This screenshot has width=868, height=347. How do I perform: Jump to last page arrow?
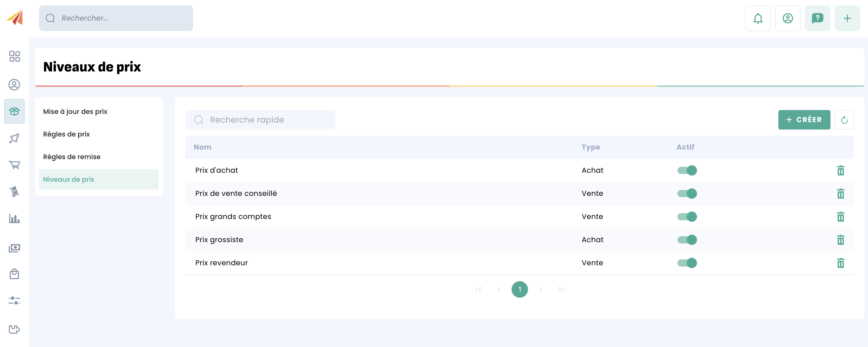[561, 289]
